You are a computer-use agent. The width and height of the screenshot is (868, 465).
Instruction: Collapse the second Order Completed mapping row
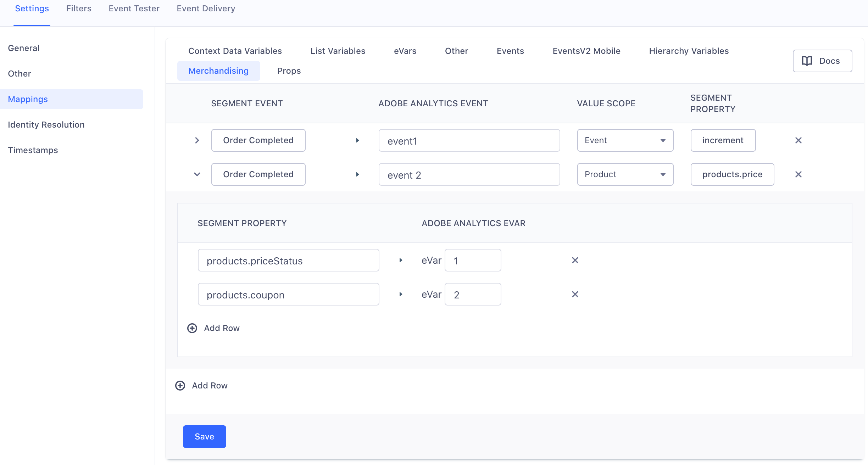point(197,174)
